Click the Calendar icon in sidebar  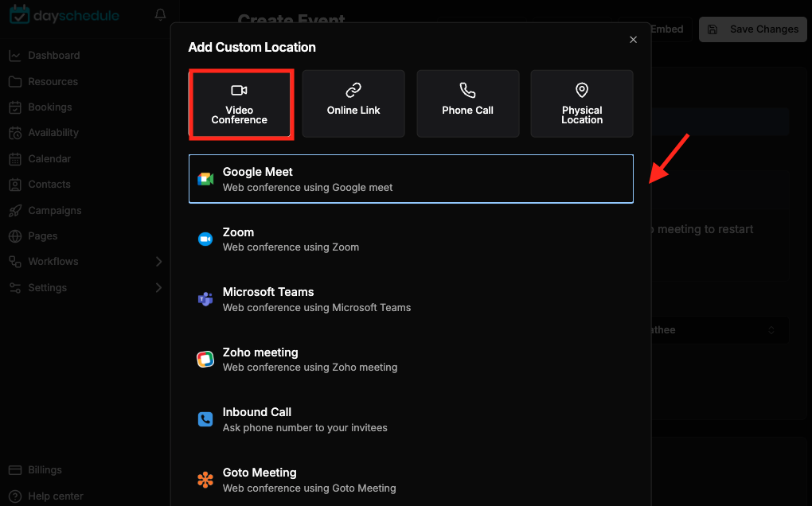[x=15, y=159]
